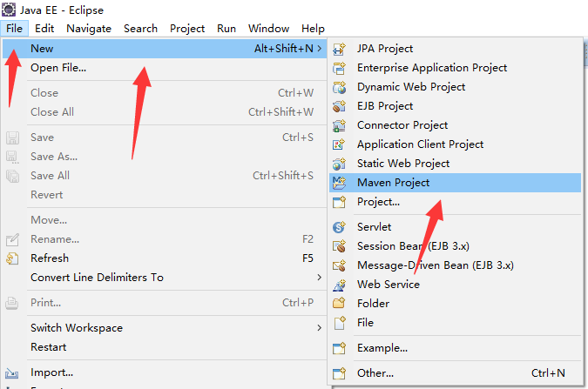The width and height of the screenshot is (588, 389).
Task: Open the Navigate menu
Action: [x=89, y=28]
